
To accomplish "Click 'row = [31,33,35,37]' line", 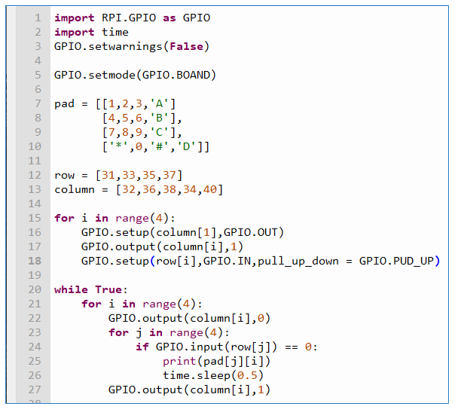I will pyautogui.click(x=118, y=175).
